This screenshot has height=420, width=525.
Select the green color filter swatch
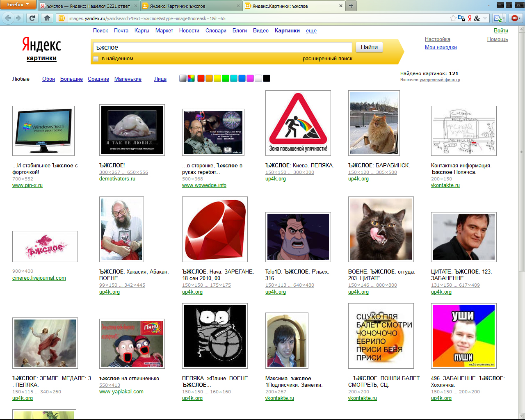[x=226, y=78]
